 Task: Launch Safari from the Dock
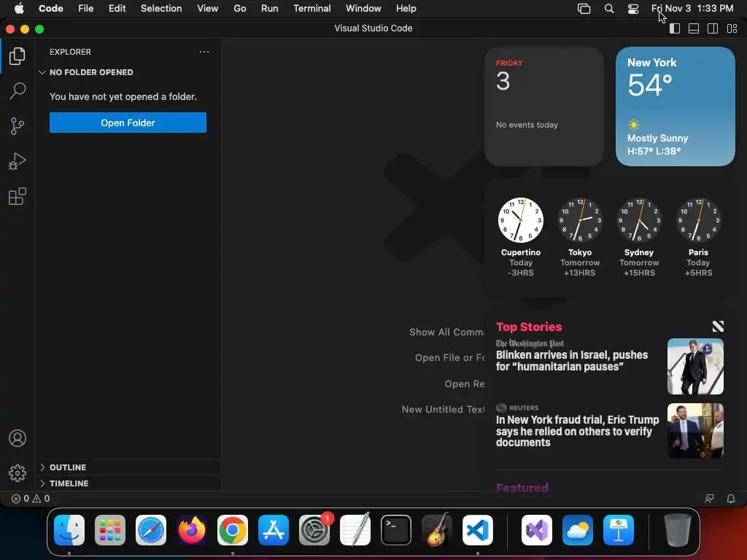coord(151,530)
